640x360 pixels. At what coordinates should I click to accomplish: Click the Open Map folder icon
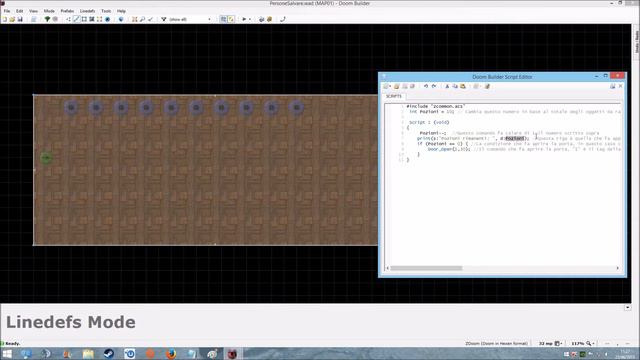point(12,19)
